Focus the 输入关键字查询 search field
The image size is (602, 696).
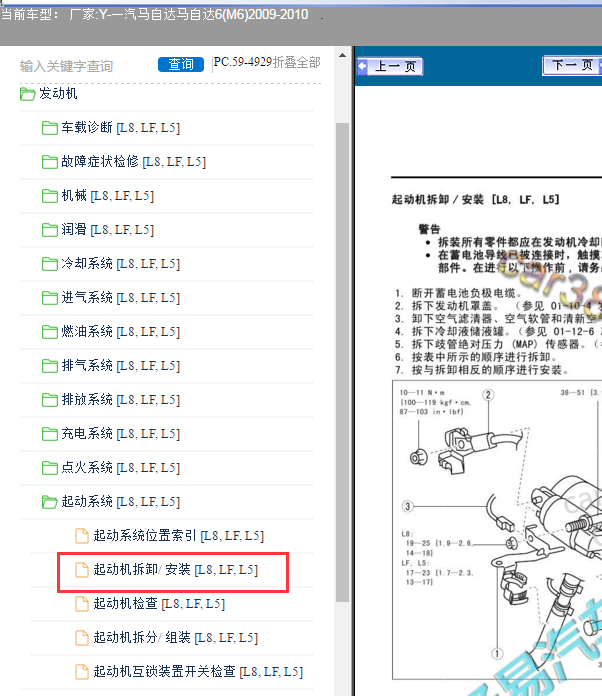[x=85, y=66]
